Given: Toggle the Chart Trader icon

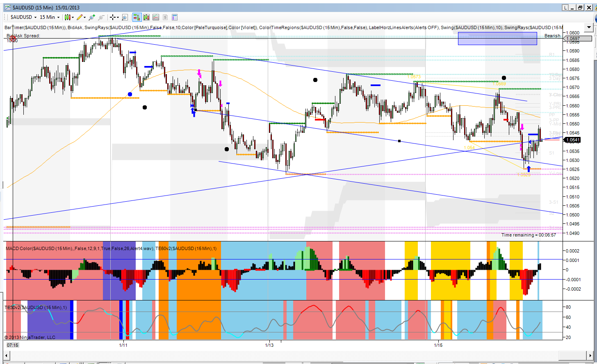Looking at the screenshot, I should tap(137, 17).
